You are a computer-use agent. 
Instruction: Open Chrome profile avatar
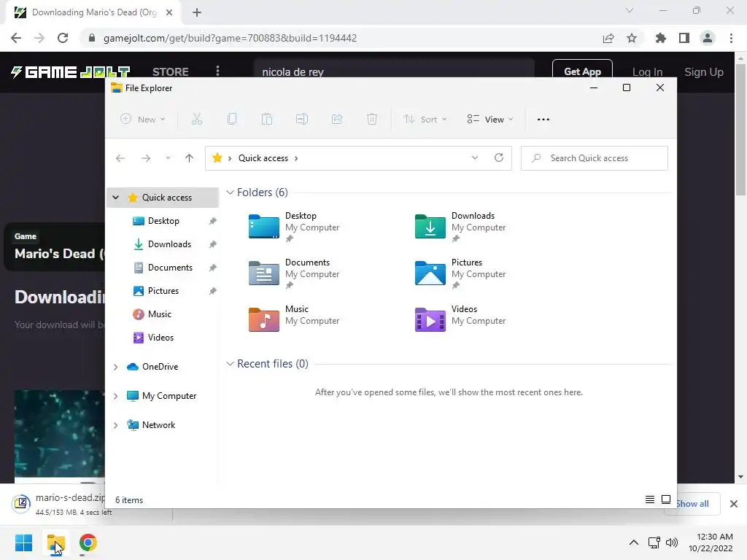click(x=708, y=38)
